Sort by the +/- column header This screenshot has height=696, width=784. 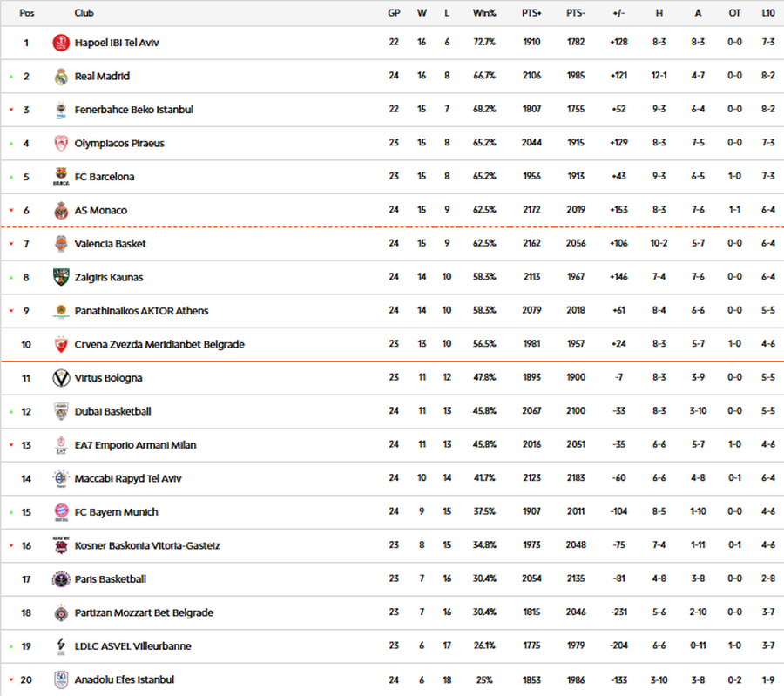[619, 13]
